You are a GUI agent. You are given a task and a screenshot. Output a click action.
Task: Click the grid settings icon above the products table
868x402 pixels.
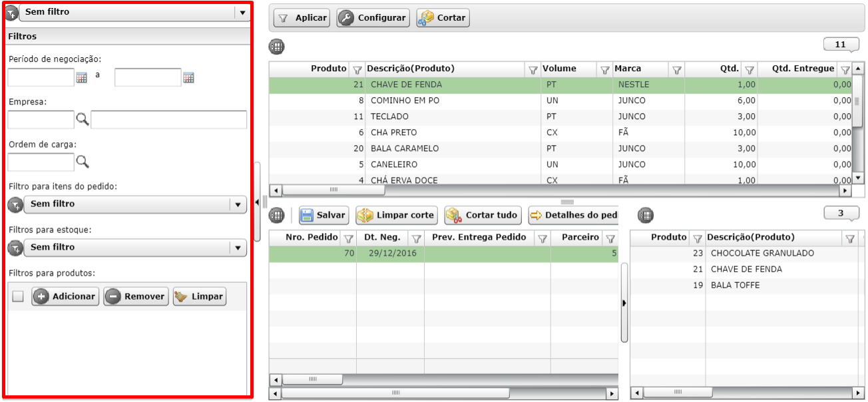[276, 47]
